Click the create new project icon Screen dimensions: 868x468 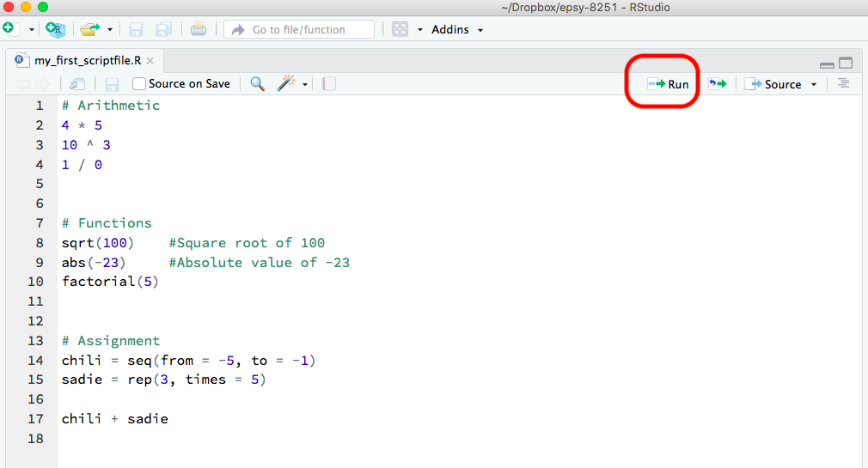coord(56,29)
